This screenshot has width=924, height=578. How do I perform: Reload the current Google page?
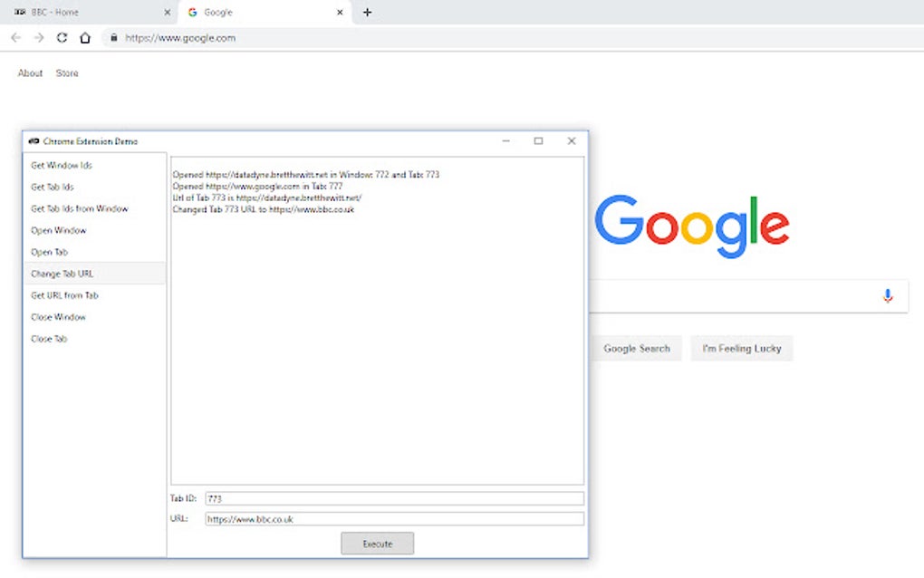point(61,38)
